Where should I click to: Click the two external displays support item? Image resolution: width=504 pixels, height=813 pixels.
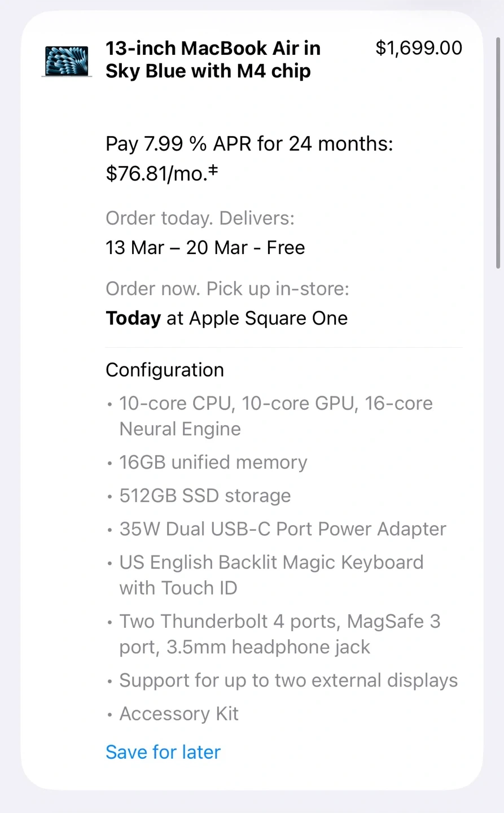click(288, 680)
